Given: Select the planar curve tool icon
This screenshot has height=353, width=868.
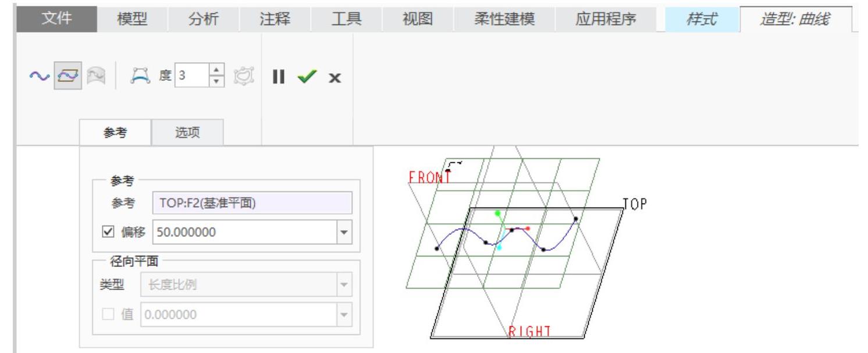Looking at the screenshot, I should [x=64, y=77].
